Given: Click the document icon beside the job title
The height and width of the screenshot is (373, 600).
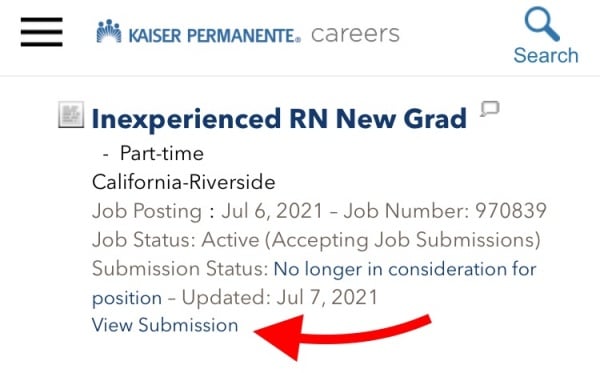Looking at the screenshot, I should pos(71,114).
